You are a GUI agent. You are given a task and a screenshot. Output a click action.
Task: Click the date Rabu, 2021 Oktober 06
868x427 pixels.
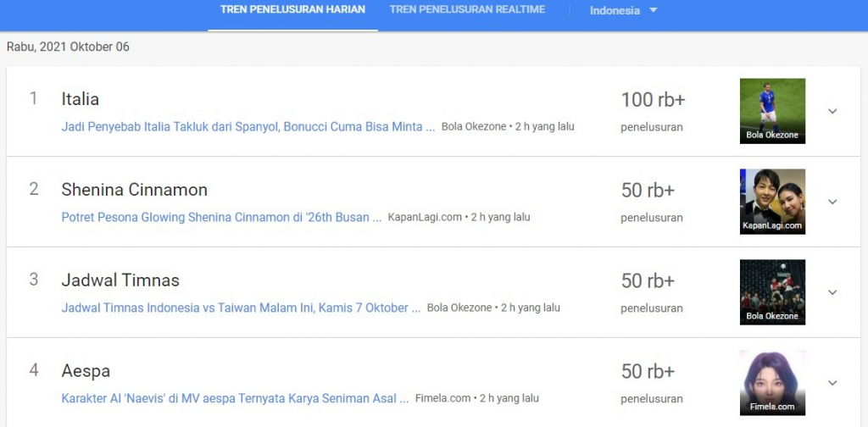click(x=68, y=47)
